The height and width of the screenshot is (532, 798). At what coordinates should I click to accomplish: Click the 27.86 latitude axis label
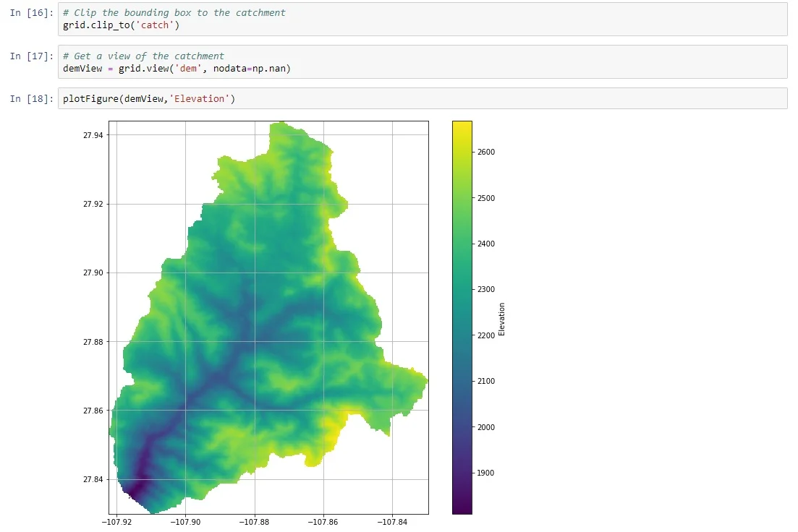(x=93, y=411)
